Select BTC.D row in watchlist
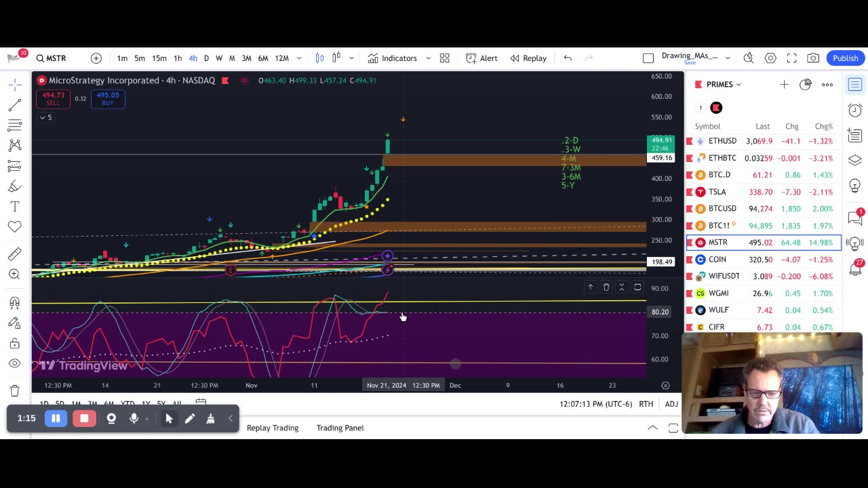 click(x=764, y=175)
